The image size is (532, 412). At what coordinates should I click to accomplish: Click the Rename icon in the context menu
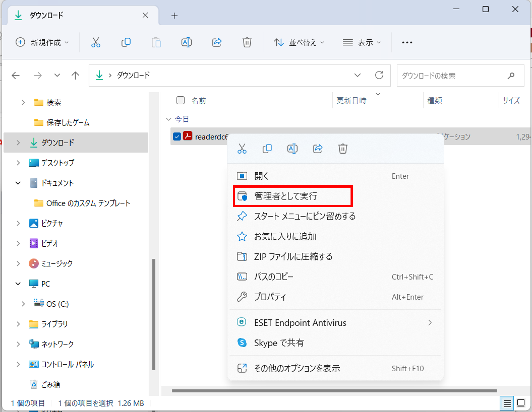(292, 148)
